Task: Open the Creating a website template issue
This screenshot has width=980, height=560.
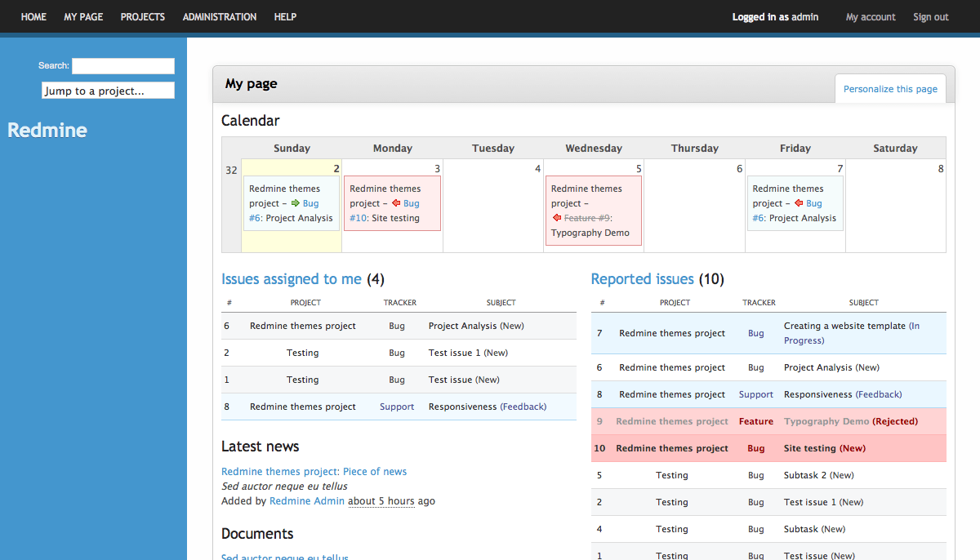Action: coord(844,326)
